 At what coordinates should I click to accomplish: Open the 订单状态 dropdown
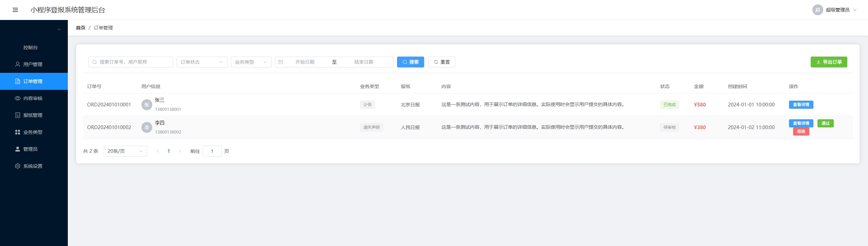(x=202, y=62)
